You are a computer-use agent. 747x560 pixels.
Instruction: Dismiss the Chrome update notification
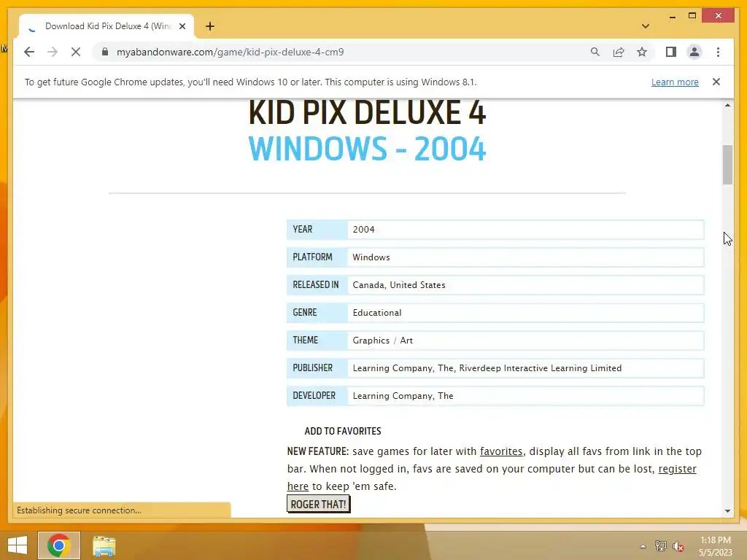(716, 82)
